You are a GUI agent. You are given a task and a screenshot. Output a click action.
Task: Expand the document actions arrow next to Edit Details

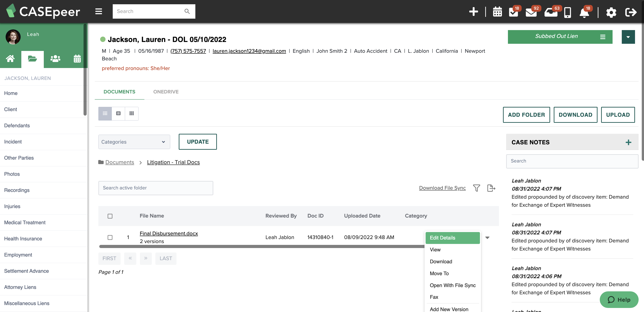click(x=487, y=237)
